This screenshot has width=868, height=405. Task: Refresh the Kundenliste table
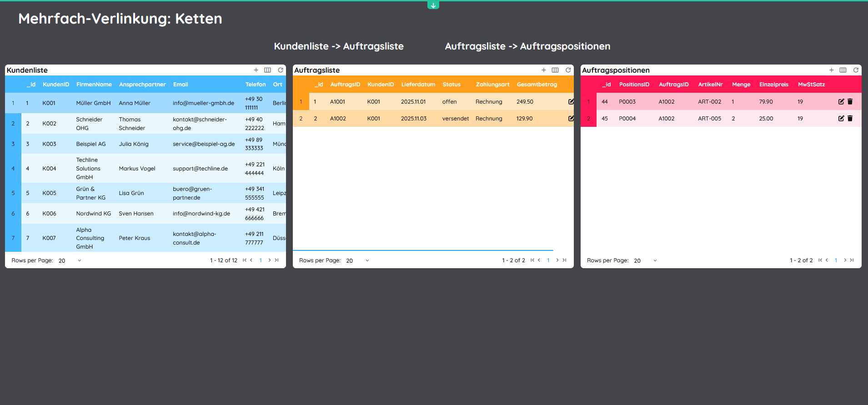[x=281, y=70]
